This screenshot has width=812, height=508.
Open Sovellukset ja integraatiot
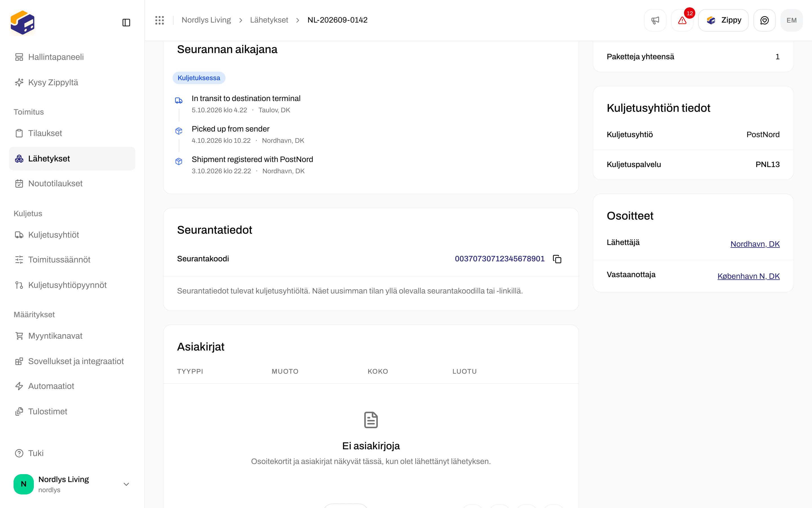click(x=72, y=361)
